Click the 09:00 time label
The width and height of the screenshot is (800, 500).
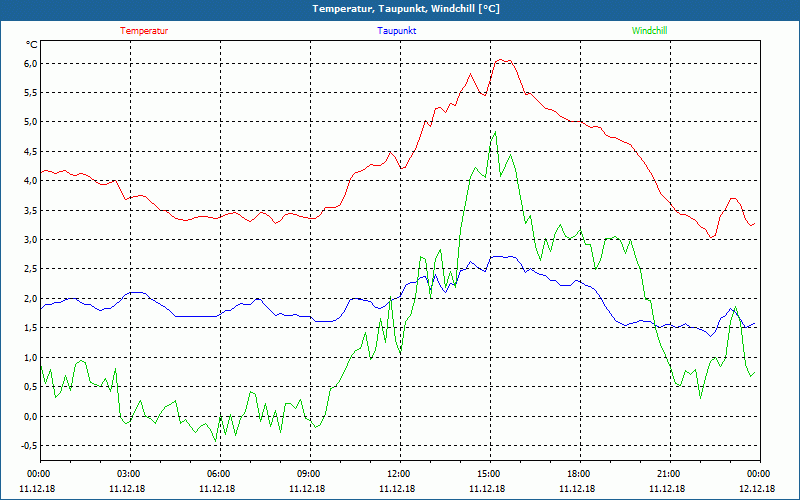coord(310,473)
